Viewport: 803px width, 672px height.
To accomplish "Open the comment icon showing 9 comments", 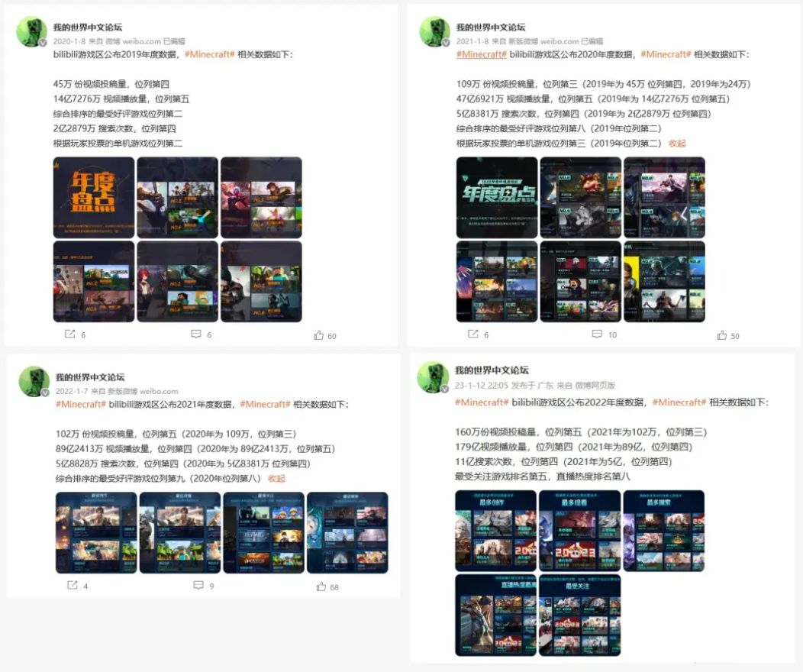I will coord(198,585).
